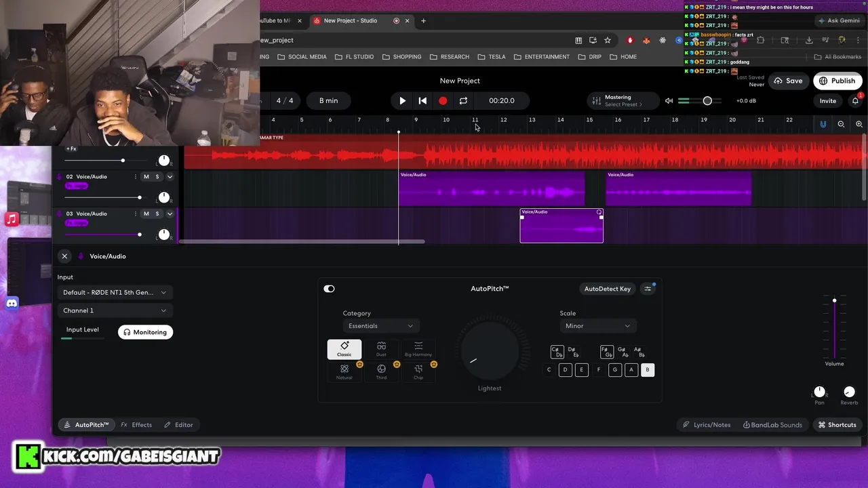Change the 4 / 4 time signature
The height and width of the screenshot is (488, 868).
(285, 100)
